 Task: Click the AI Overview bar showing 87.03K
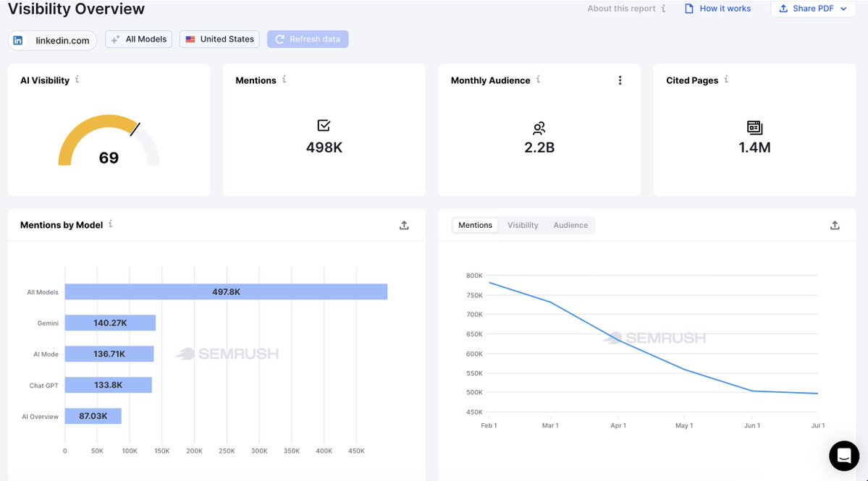coord(93,416)
